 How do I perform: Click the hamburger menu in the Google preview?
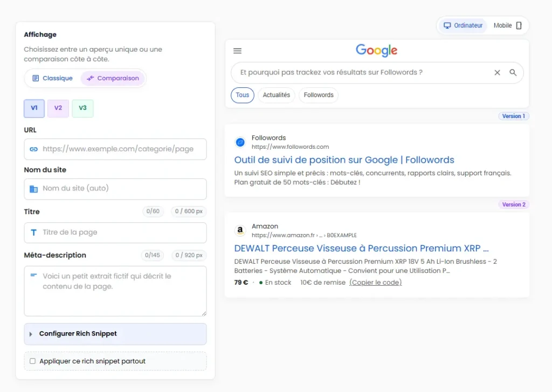(x=237, y=50)
